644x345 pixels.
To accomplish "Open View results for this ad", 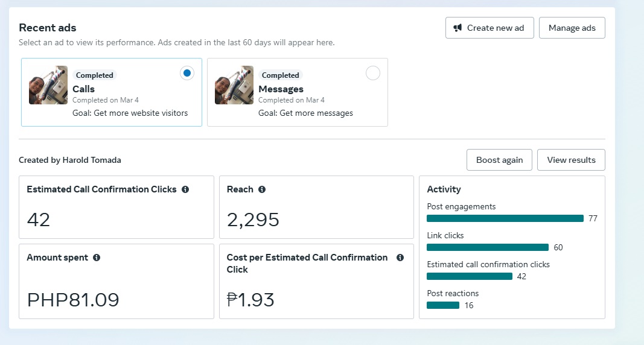I will coord(571,160).
